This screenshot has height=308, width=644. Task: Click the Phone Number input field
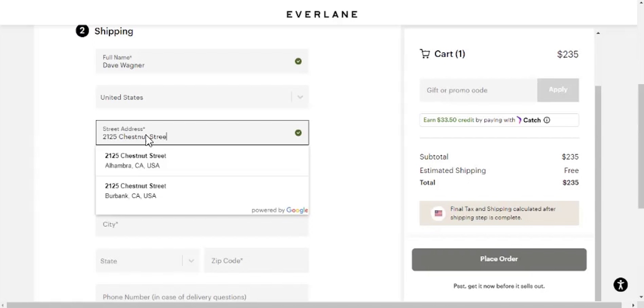[x=202, y=297]
